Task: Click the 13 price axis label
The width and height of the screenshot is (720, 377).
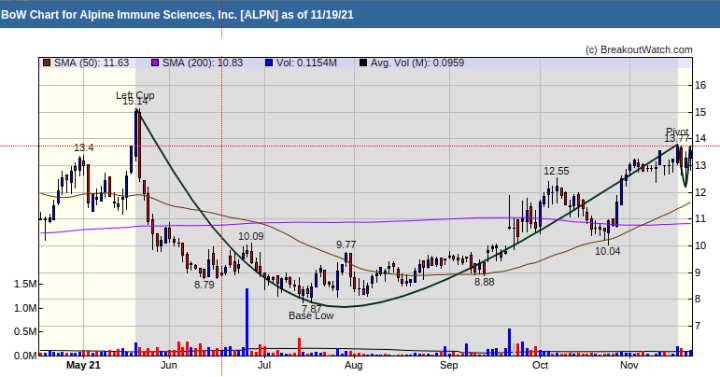Action: (x=700, y=165)
